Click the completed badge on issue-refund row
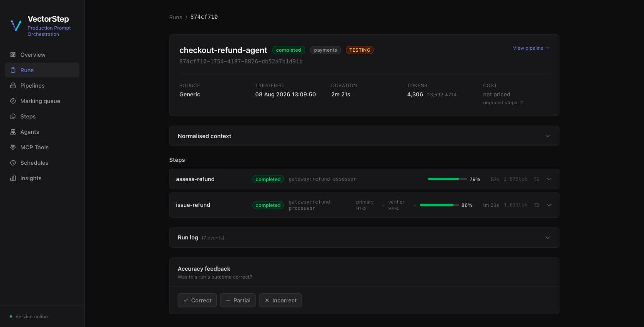 268,205
